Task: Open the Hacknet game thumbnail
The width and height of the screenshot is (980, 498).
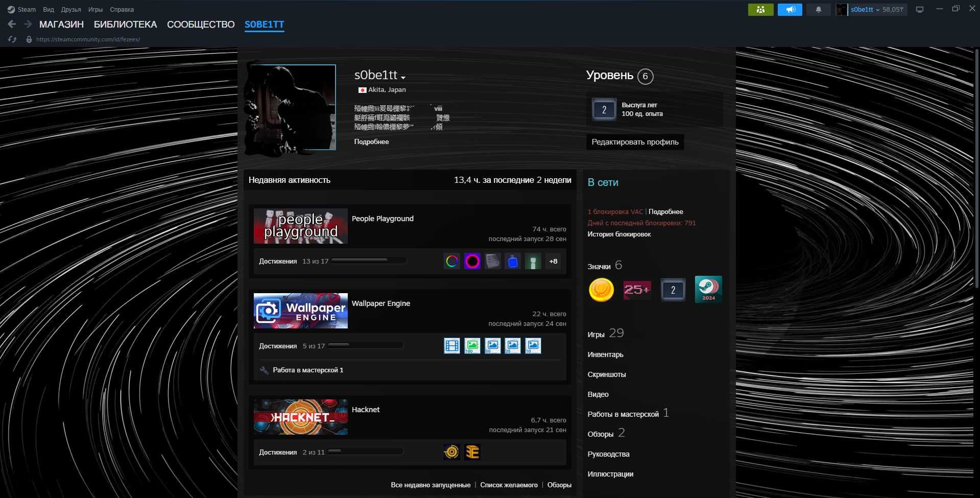Action: click(x=300, y=417)
